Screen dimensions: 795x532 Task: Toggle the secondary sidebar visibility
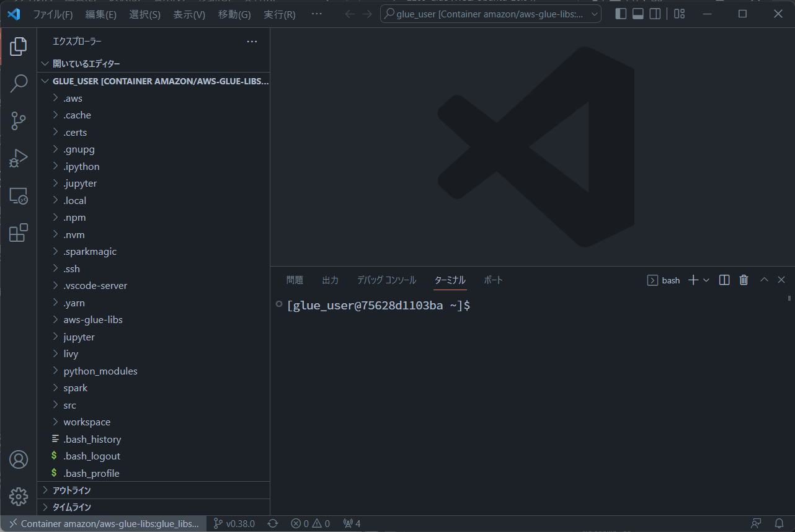pyautogui.click(x=655, y=14)
